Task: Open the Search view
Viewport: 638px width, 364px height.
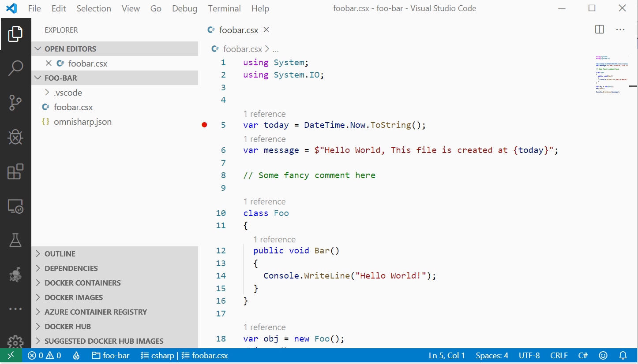Action: [x=15, y=68]
